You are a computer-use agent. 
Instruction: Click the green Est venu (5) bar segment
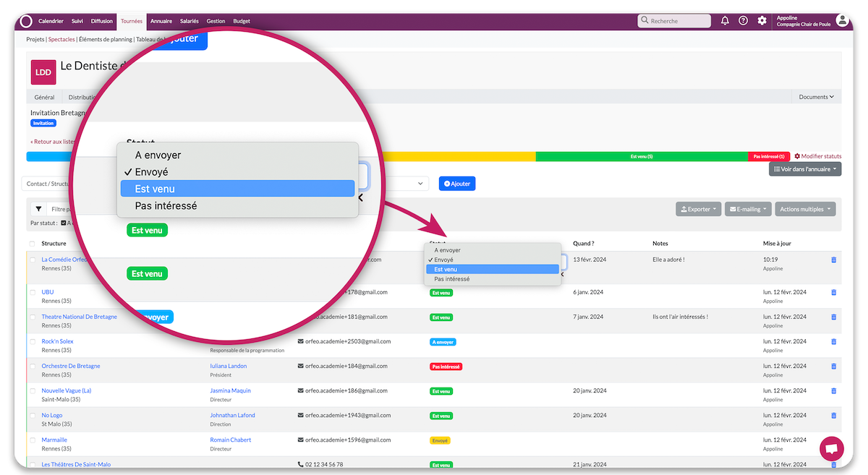coord(642,156)
